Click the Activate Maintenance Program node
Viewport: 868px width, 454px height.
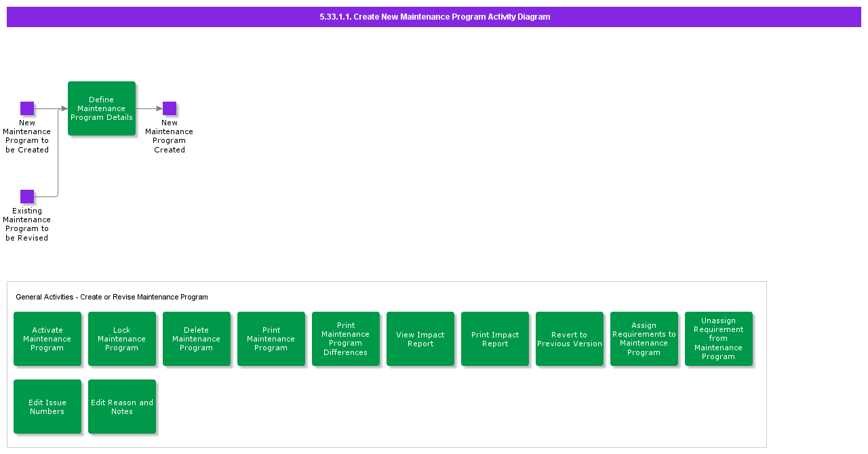pos(47,339)
